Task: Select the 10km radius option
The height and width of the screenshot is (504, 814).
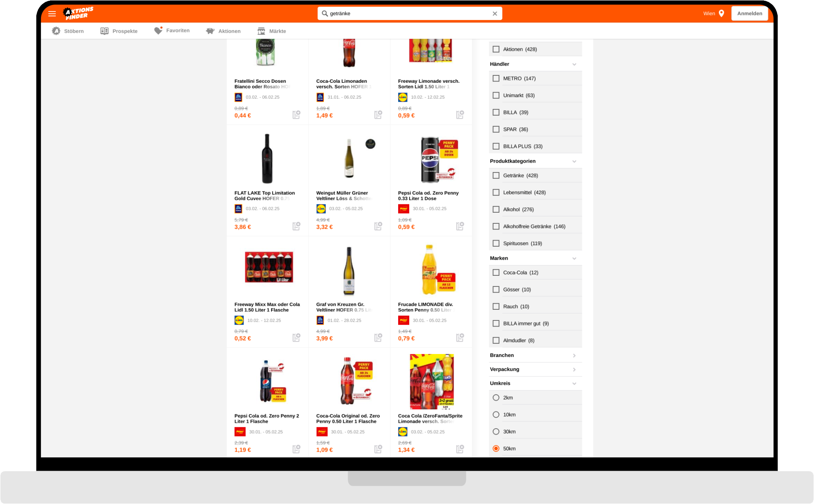Action: coord(496,414)
